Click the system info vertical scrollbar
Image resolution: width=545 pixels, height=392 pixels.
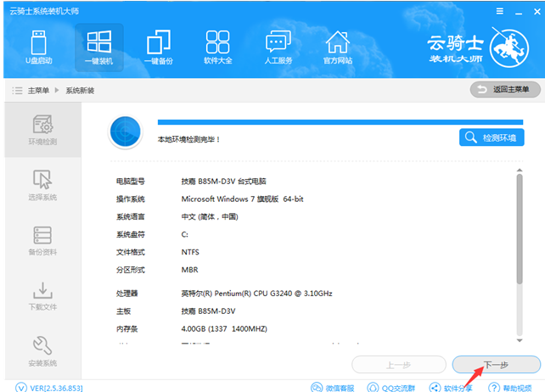(519, 229)
